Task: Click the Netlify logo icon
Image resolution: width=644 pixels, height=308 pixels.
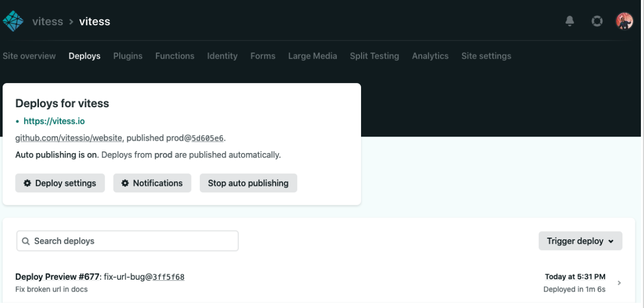Action: pos(13,21)
